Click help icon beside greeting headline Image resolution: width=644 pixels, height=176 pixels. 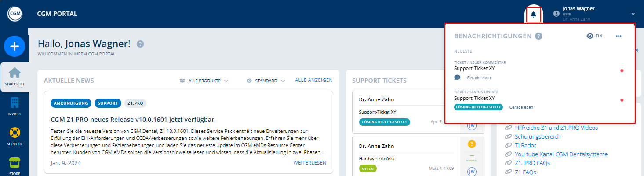(x=140, y=44)
